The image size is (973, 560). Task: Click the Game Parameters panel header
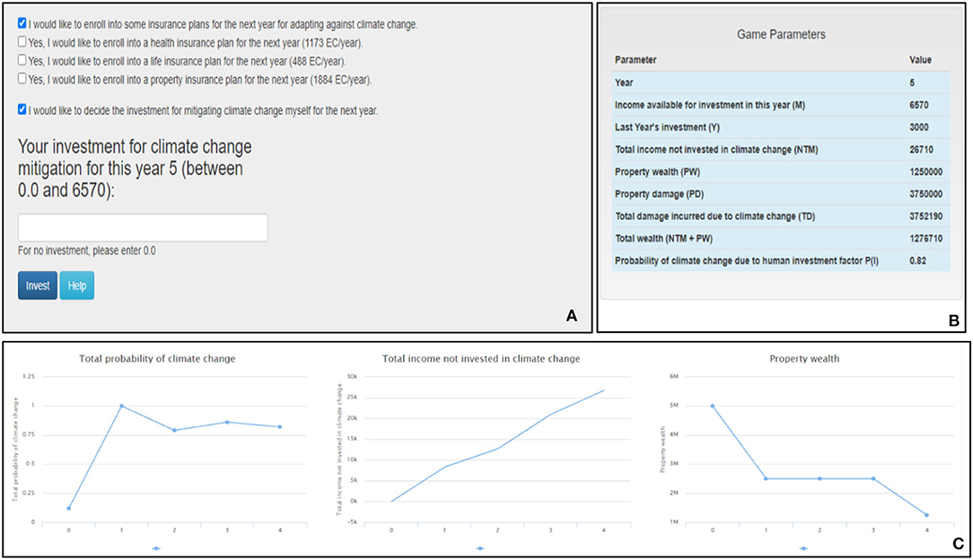pyautogui.click(x=780, y=34)
